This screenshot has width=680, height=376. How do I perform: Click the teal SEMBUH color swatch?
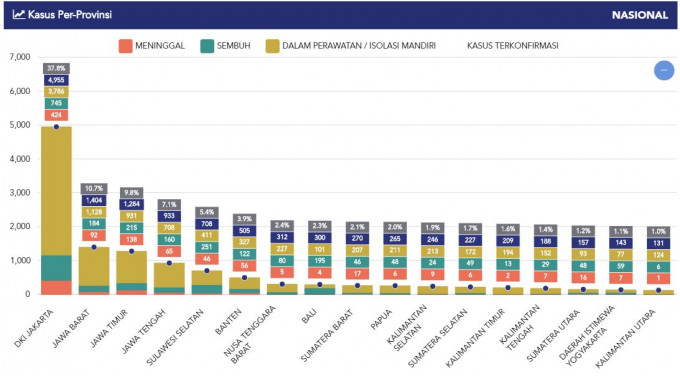click(207, 46)
